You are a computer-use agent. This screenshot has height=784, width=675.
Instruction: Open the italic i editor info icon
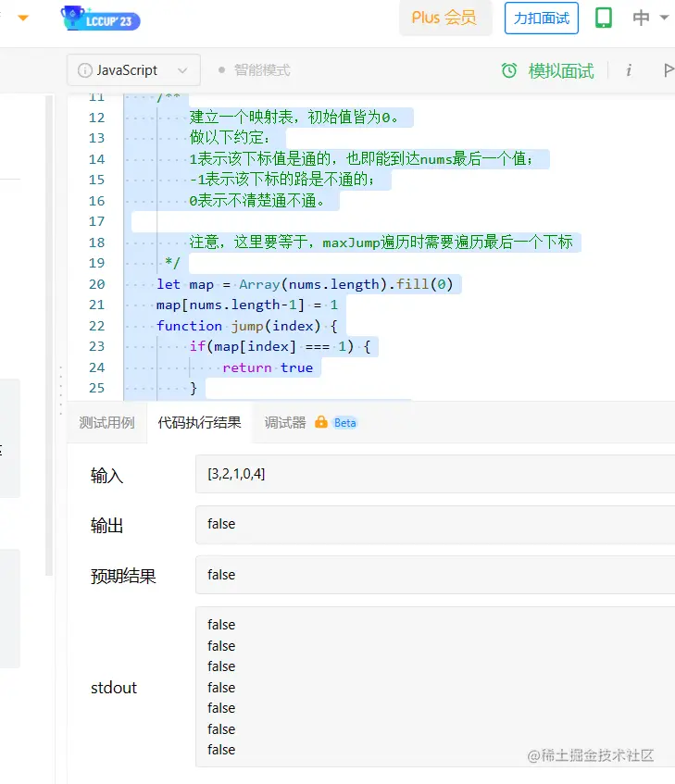tap(629, 70)
